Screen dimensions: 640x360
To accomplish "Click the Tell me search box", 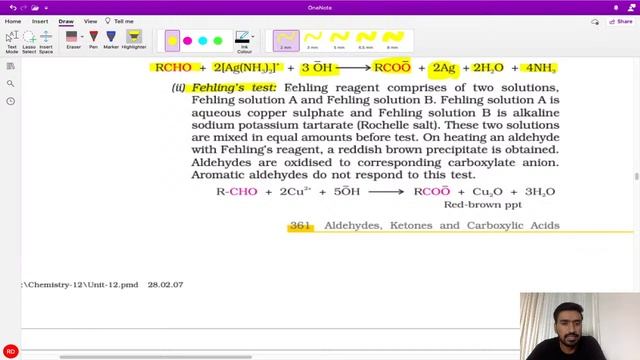I will click(x=119, y=21).
